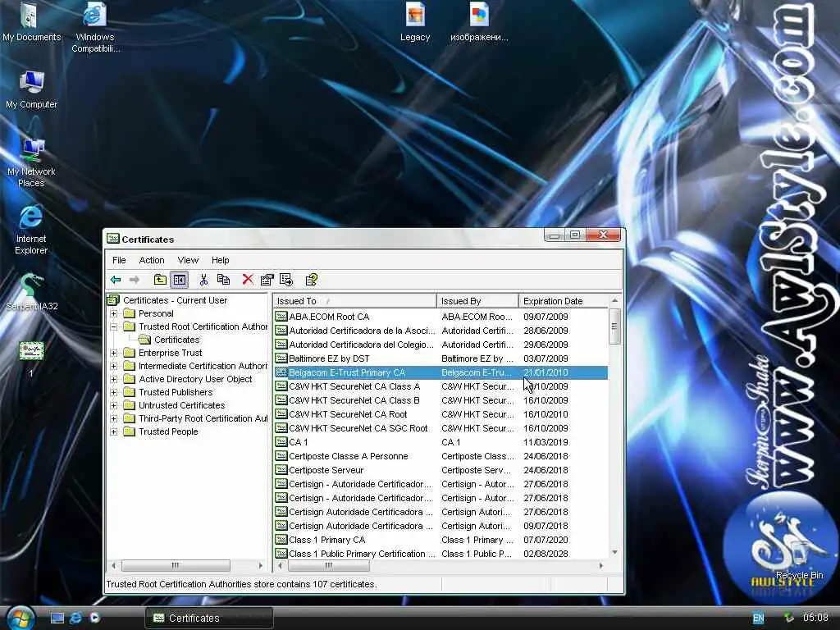Click the Export List toolbar icon

(x=286, y=280)
